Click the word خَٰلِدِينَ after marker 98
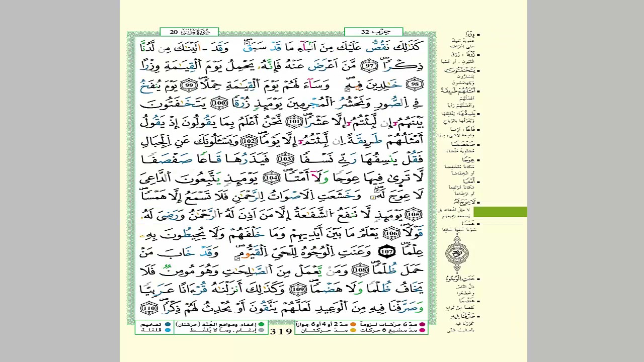Image resolution: width=644 pixels, height=362 pixels. [385, 84]
